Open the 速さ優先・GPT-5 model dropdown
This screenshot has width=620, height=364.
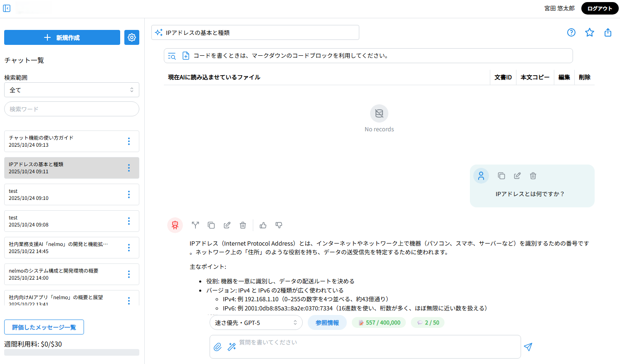tap(256, 323)
